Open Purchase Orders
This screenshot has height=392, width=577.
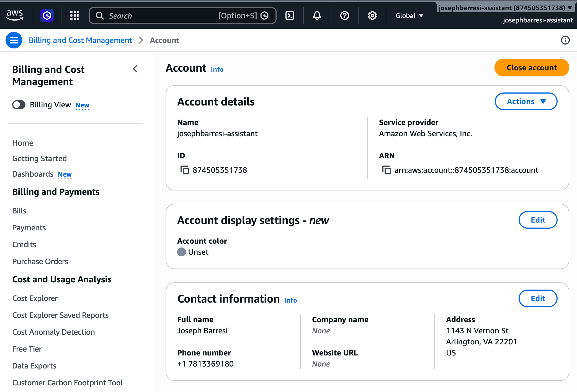click(x=40, y=261)
